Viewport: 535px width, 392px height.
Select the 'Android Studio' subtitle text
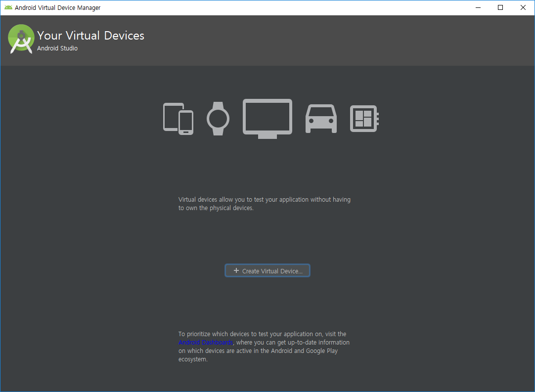tap(57, 48)
